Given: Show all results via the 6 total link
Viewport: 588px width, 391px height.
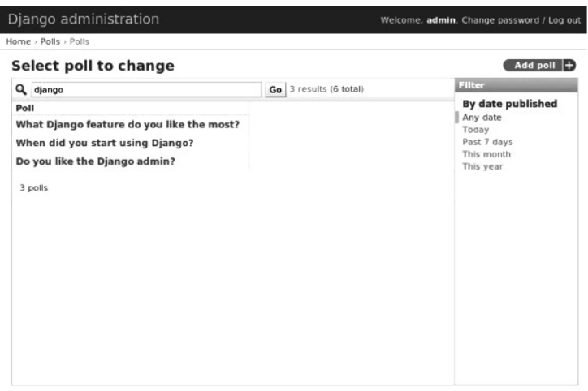Looking at the screenshot, I should (x=348, y=89).
